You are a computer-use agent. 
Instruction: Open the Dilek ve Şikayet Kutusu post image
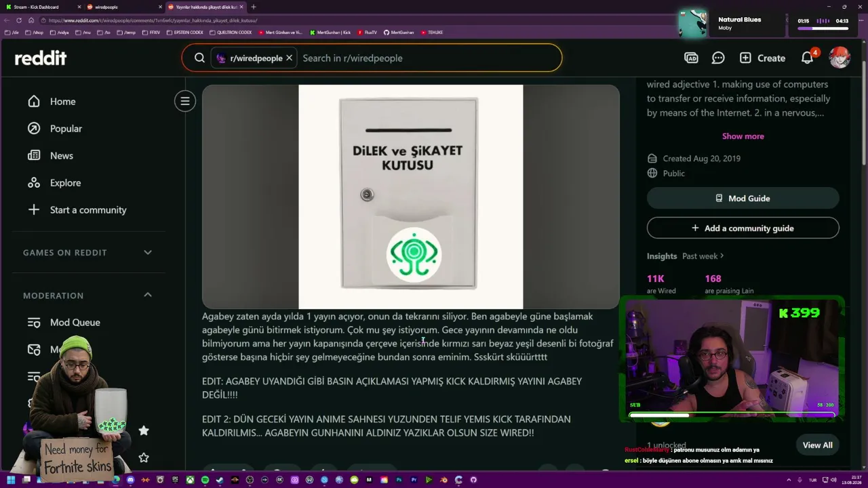(411, 197)
